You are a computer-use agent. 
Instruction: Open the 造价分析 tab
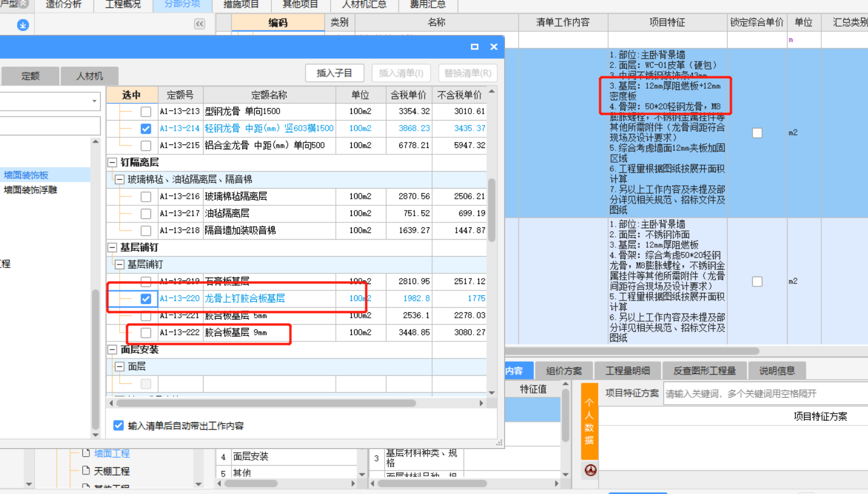tap(63, 5)
